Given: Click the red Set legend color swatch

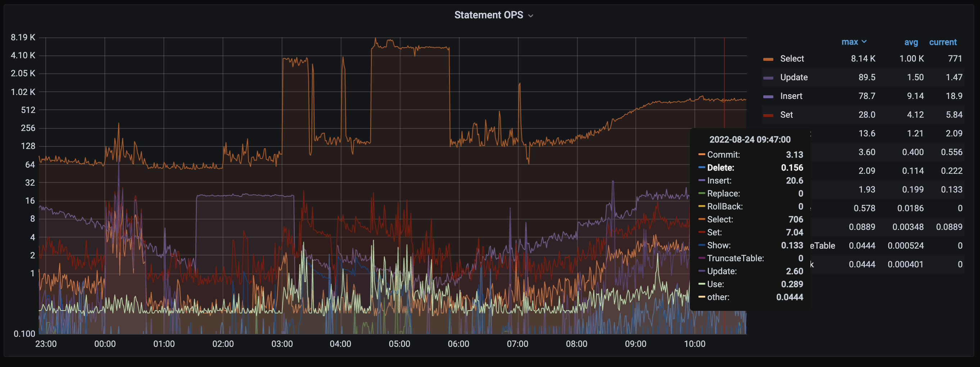Looking at the screenshot, I should [x=768, y=115].
